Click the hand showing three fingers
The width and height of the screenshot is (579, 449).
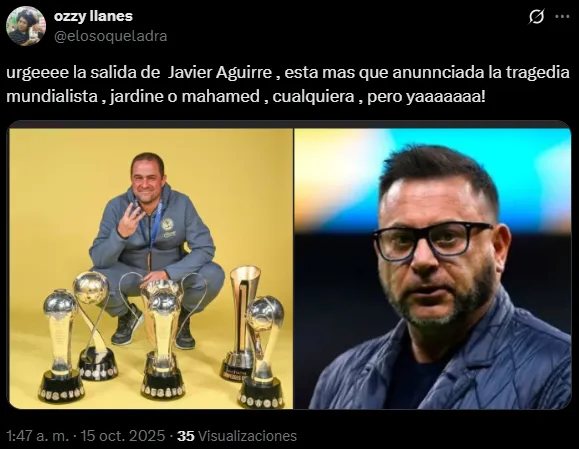point(130,220)
